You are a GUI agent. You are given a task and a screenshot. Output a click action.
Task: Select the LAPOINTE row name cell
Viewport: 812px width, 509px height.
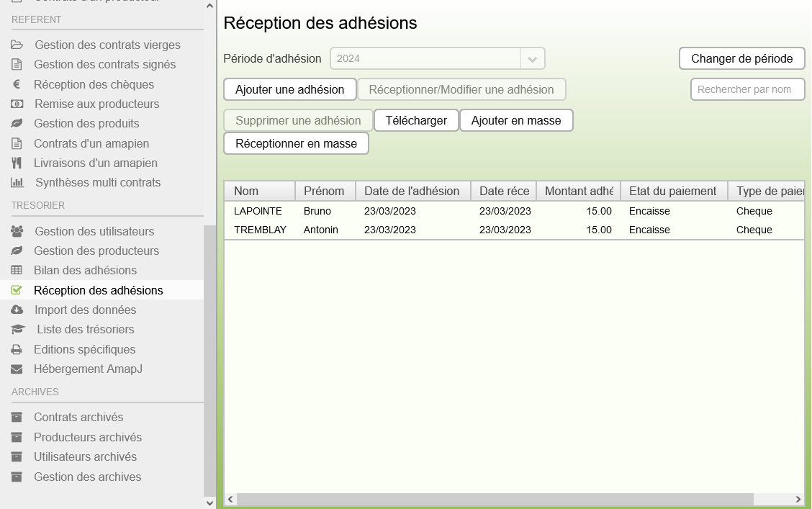point(258,211)
